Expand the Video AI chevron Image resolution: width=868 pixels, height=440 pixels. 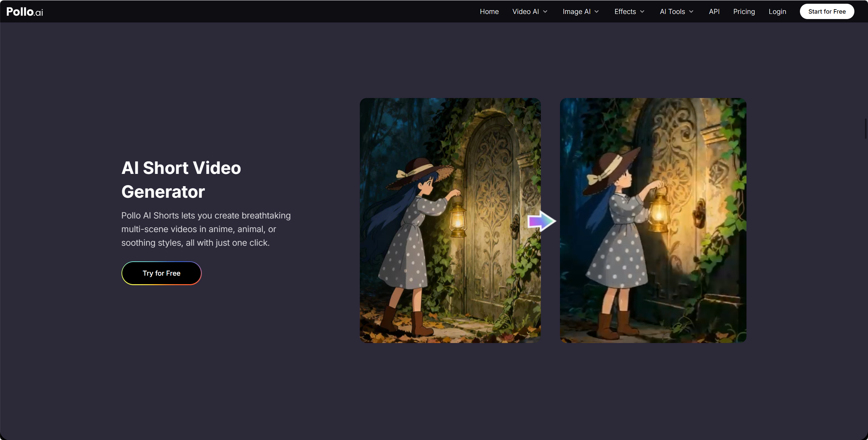(x=545, y=12)
